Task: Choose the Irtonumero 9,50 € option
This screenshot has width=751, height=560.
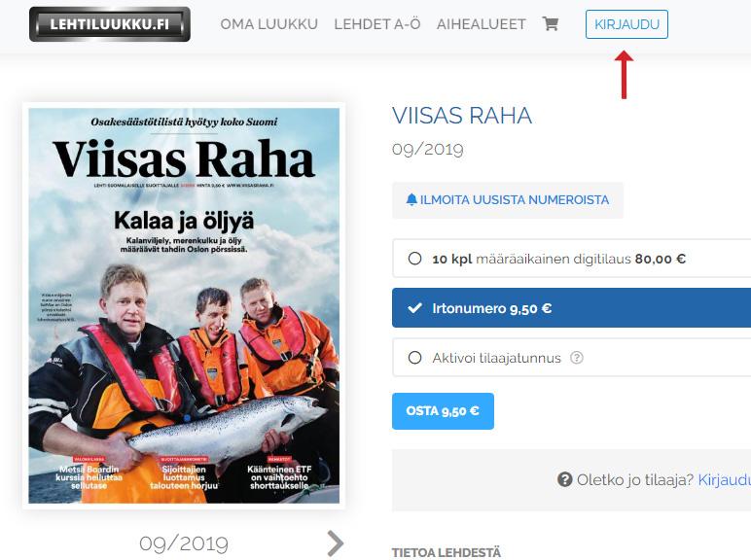Action: tap(571, 308)
